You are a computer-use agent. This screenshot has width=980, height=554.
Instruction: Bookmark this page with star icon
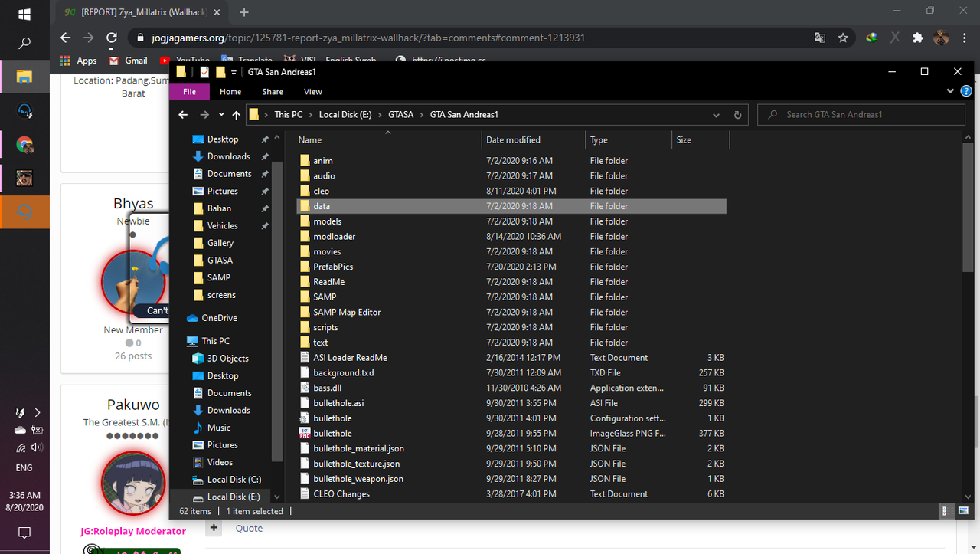point(843,38)
